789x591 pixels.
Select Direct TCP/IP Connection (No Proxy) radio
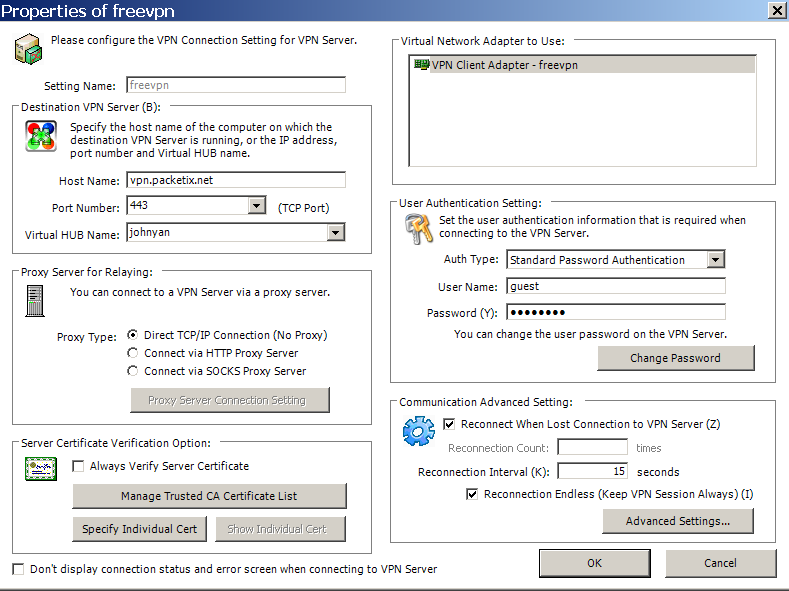(133, 334)
